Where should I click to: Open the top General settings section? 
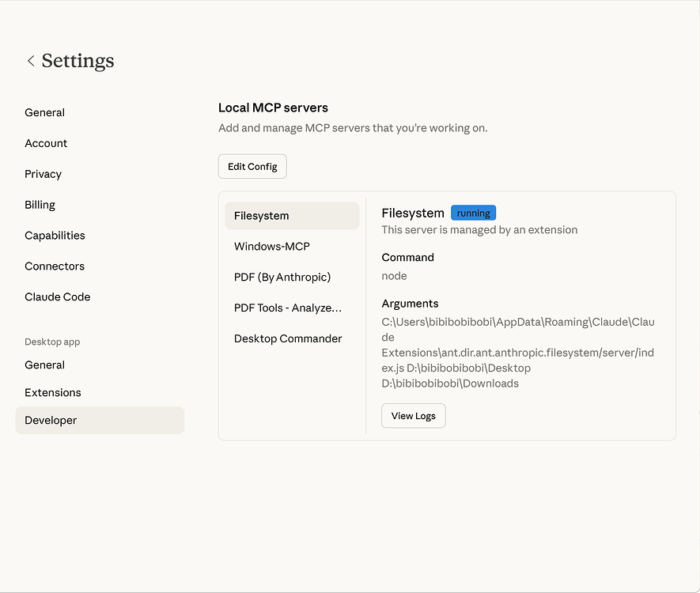pos(44,112)
